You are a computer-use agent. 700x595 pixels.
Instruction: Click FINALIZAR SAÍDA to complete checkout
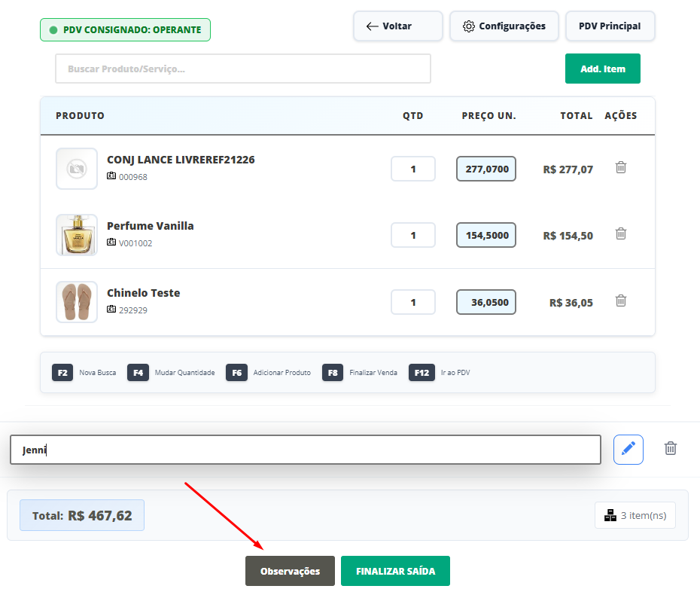[395, 571]
